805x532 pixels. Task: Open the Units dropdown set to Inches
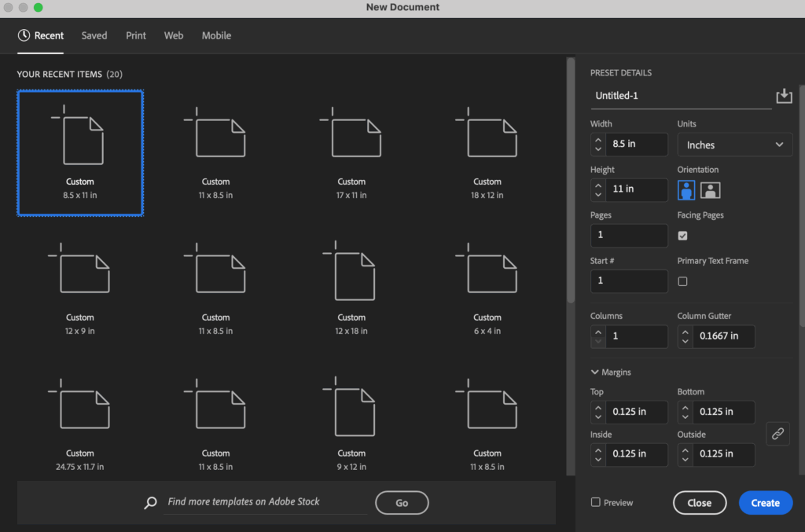point(735,145)
